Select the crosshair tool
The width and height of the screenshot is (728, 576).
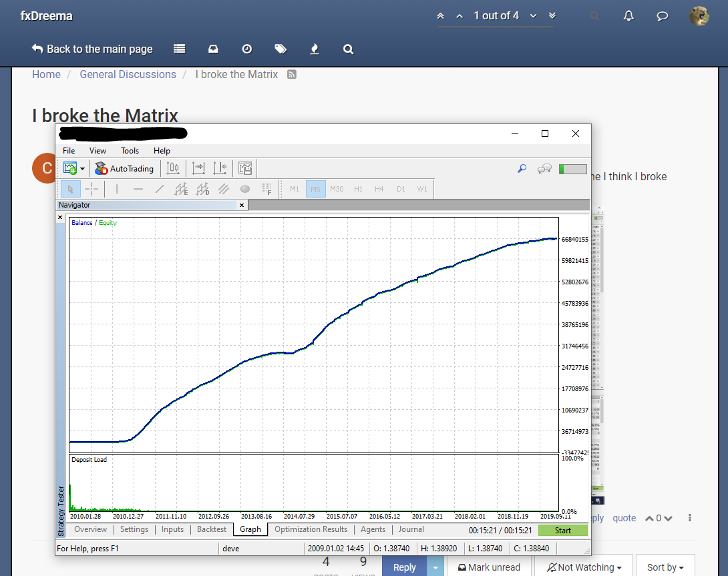point(92,189)
